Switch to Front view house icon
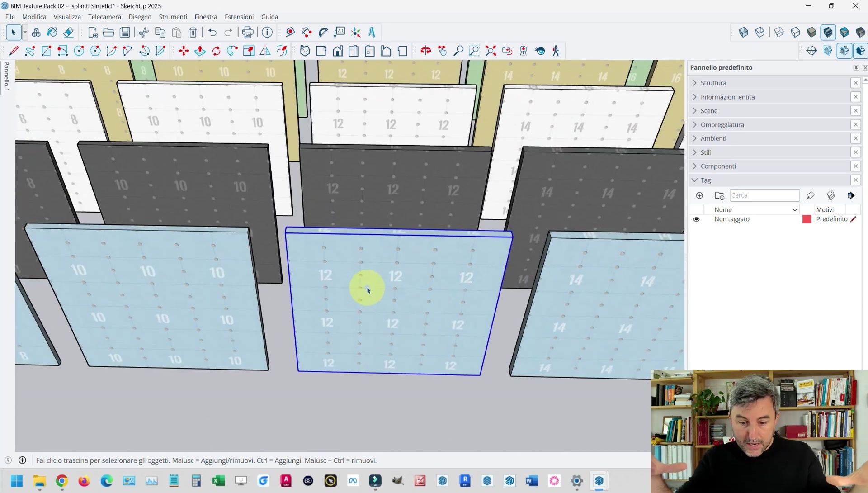 (x=337, y=51)
